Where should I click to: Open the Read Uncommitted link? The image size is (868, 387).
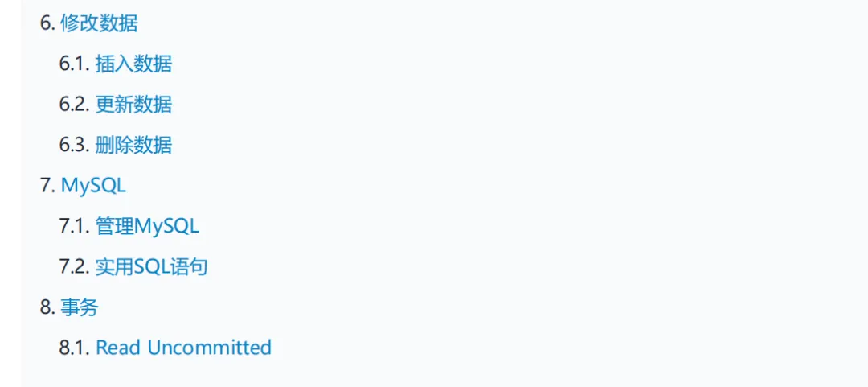(183, 348)
